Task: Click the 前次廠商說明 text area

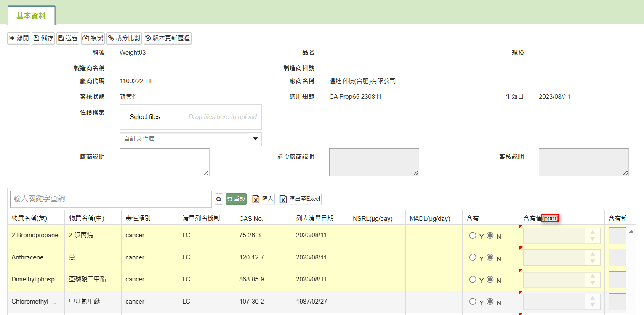Action: pos(374,162)
